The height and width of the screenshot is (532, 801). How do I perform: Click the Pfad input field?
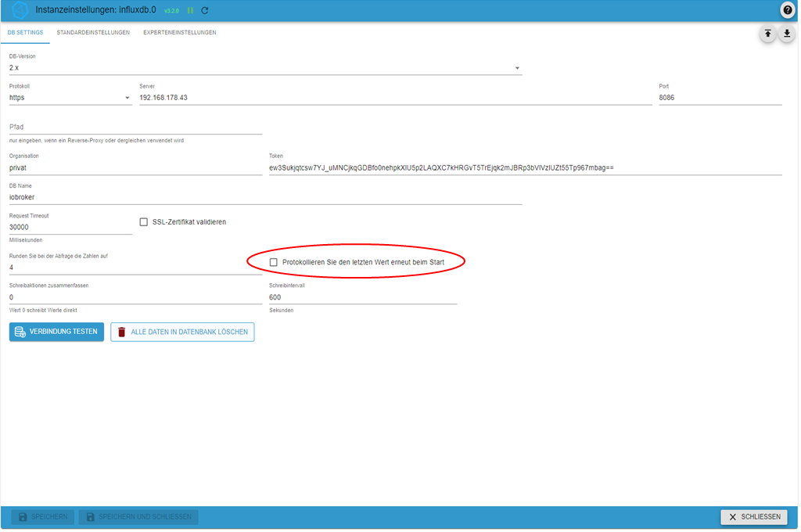click(x=135, y=127)
